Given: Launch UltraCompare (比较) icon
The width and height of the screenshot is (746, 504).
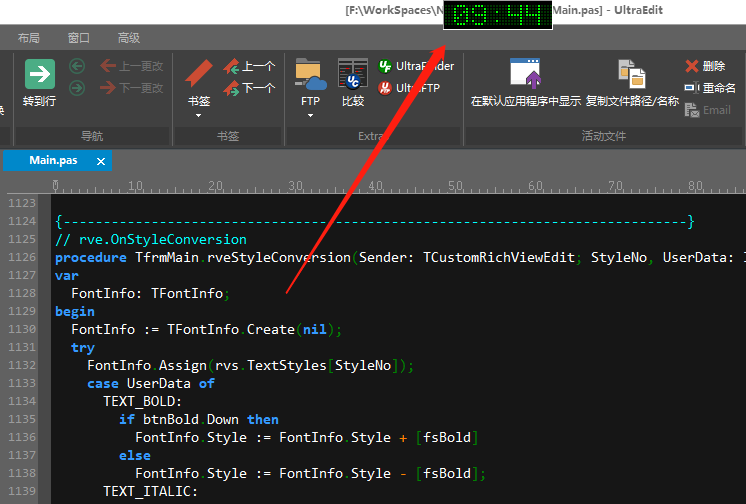Looking at the screenshot, I should [x=353, y=74].
